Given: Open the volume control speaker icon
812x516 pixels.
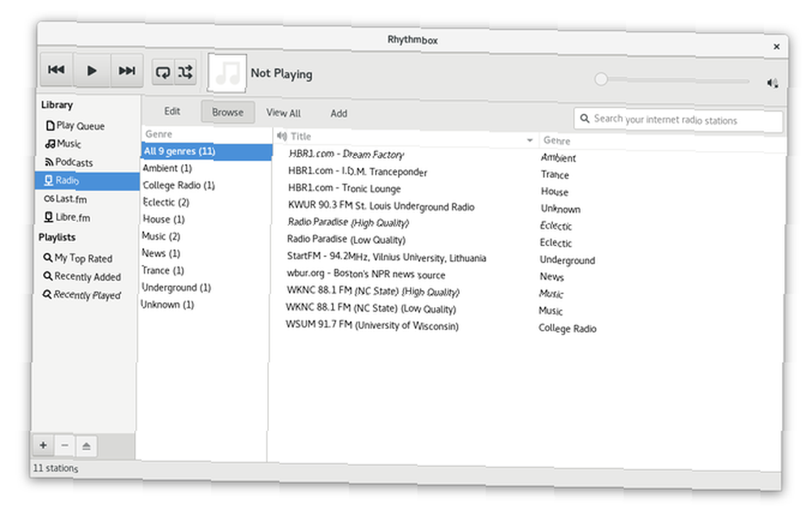Looking at the screenshot, I should (x=773, y=83).
